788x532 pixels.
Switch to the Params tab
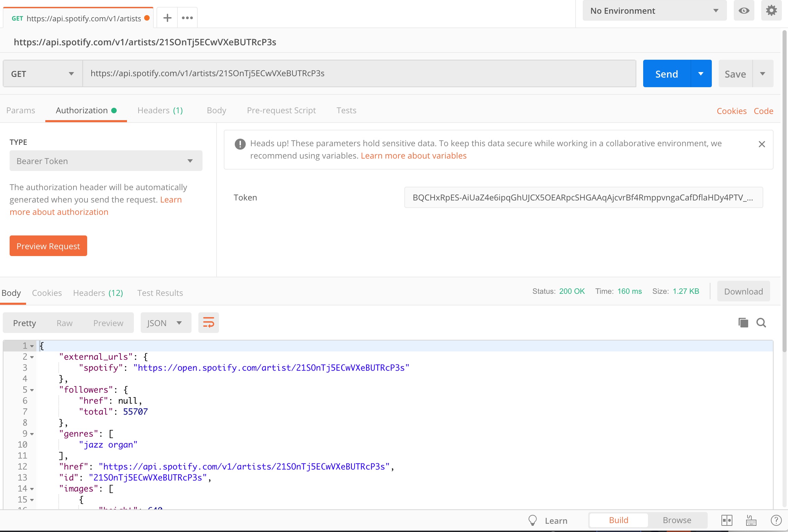[21, 111]
